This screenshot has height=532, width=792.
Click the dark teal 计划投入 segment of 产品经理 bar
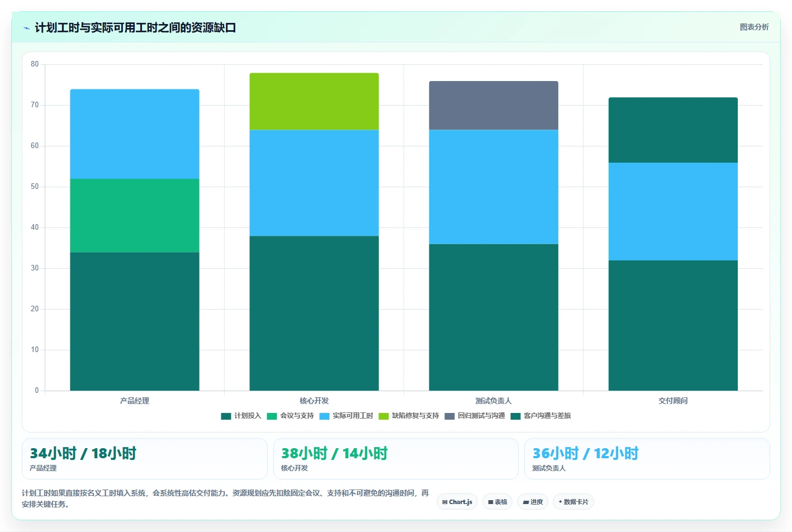pos(135,321)
